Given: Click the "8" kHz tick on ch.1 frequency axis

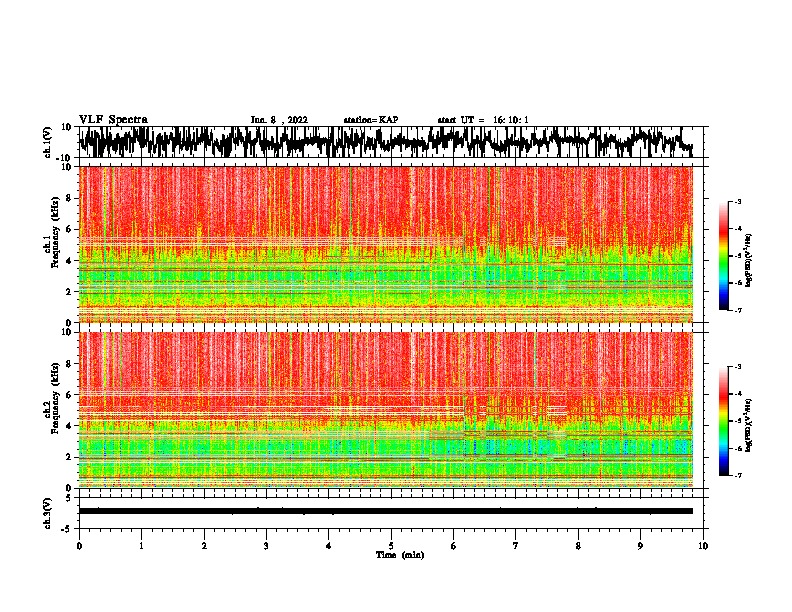Looking at the screenshot, I should [x=70, y=198].
